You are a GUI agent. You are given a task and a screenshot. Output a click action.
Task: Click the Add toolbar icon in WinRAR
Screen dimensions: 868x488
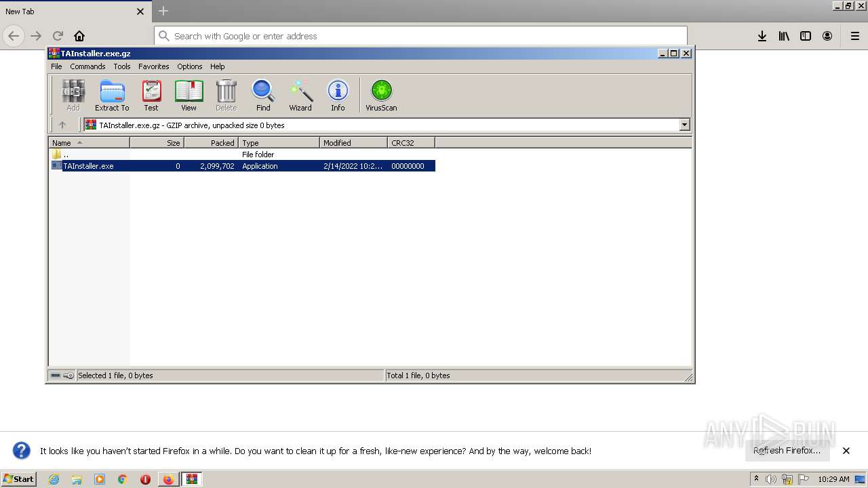[x=73, y=95]
